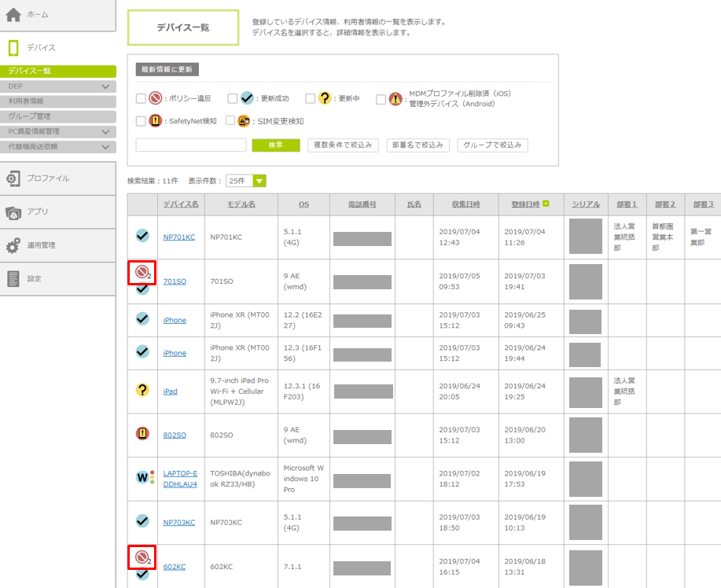Enable the policy violation filter checkbox
This screenshot has height=588, width=721.
(x=141, y=99)
